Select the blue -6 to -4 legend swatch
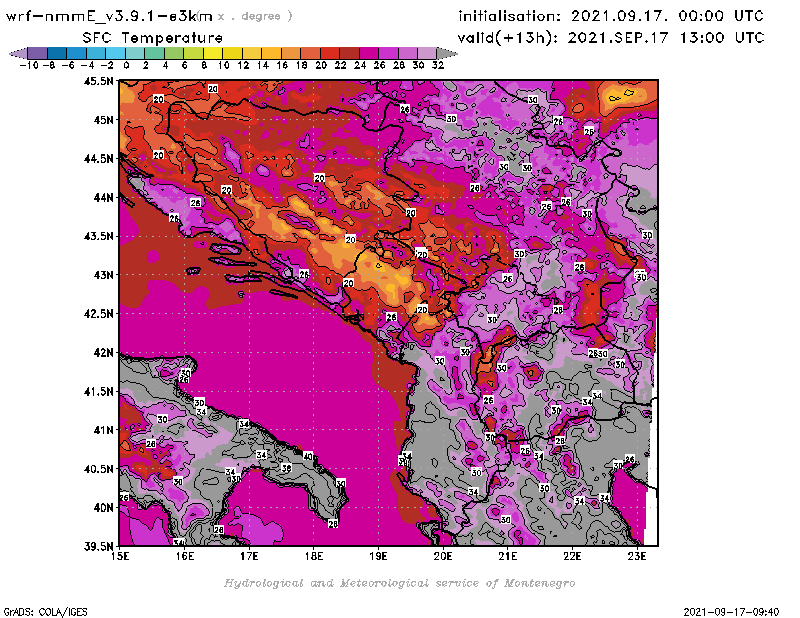This screenshot has width=800, height=618. coord(77,53)
